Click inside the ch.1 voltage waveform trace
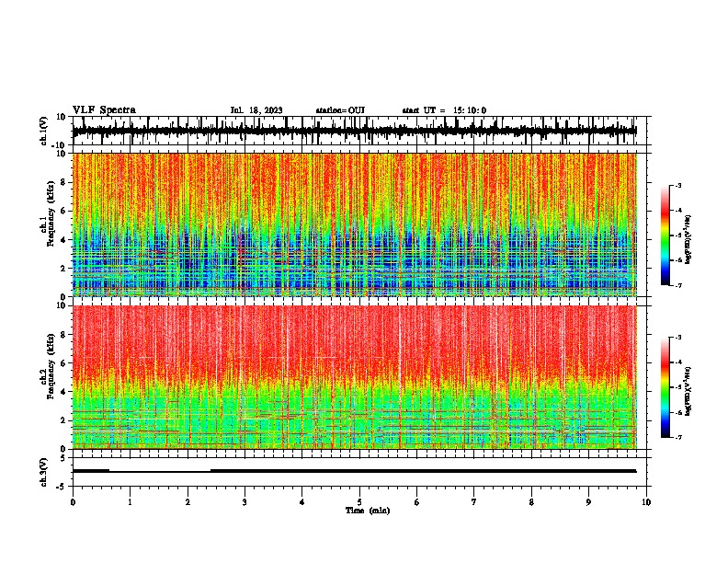 click(354, 131)
